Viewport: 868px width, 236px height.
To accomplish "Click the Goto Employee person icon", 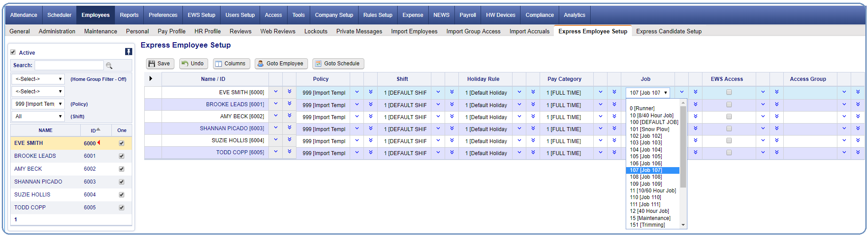I will click(x=260, y=64).
